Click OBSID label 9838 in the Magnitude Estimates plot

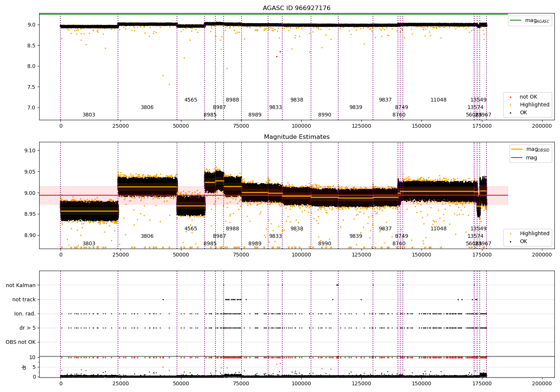click(297, 229)
